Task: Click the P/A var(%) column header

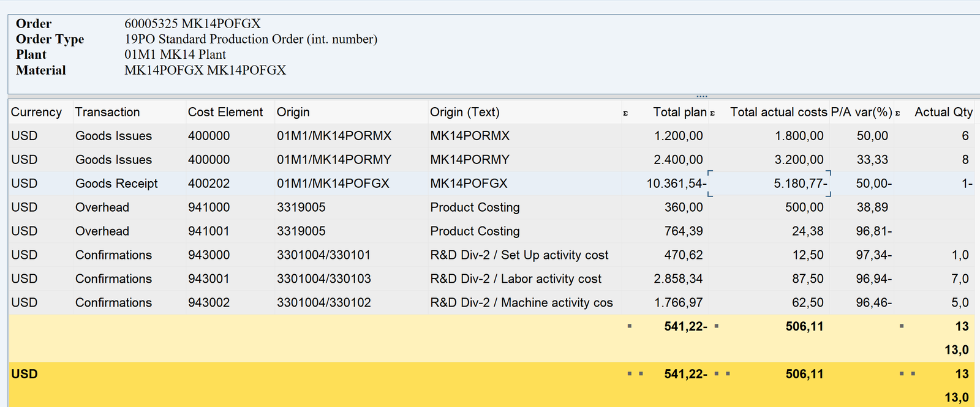Action: 861,112
